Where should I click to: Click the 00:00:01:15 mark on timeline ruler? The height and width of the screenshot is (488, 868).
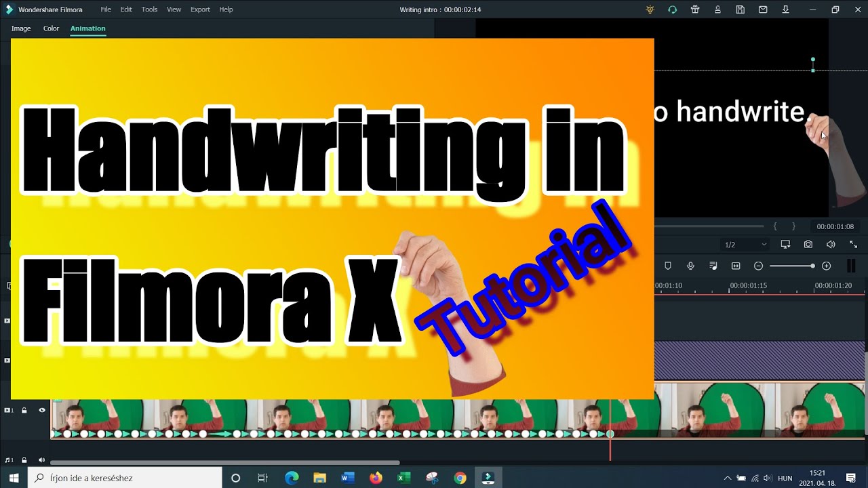[749, 286]
